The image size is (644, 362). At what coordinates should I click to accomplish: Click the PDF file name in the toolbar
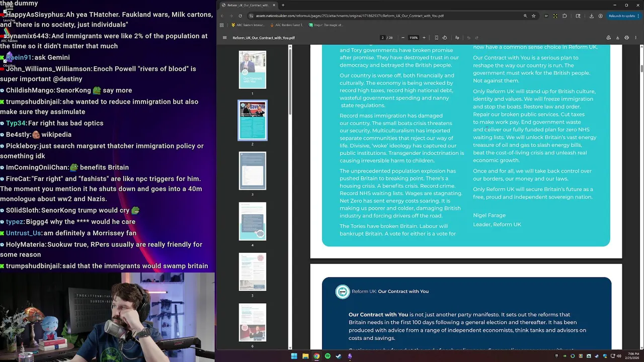tap(264, 38)
